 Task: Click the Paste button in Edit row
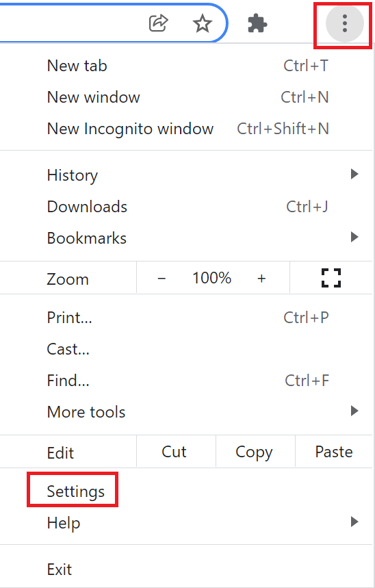334,452
